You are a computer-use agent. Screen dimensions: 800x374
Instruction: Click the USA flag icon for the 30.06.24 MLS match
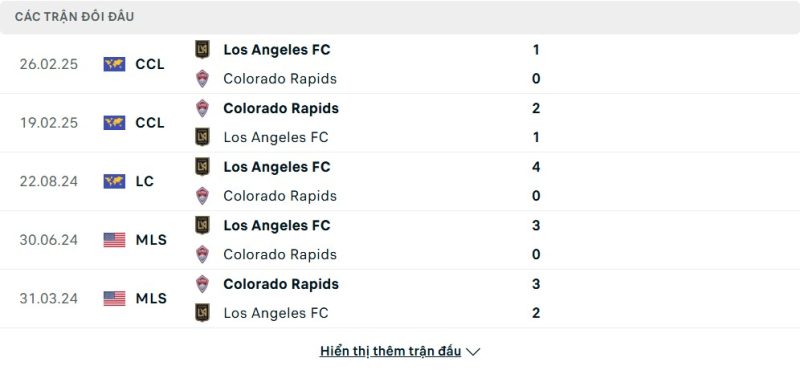114,240
